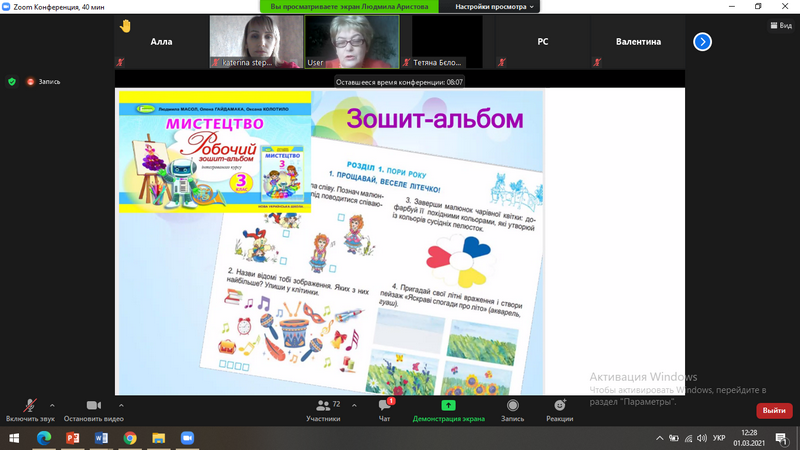The height and width of the screenshot is (450, 800).
Task: Expand participants options arrow
Action: [354, 406]
